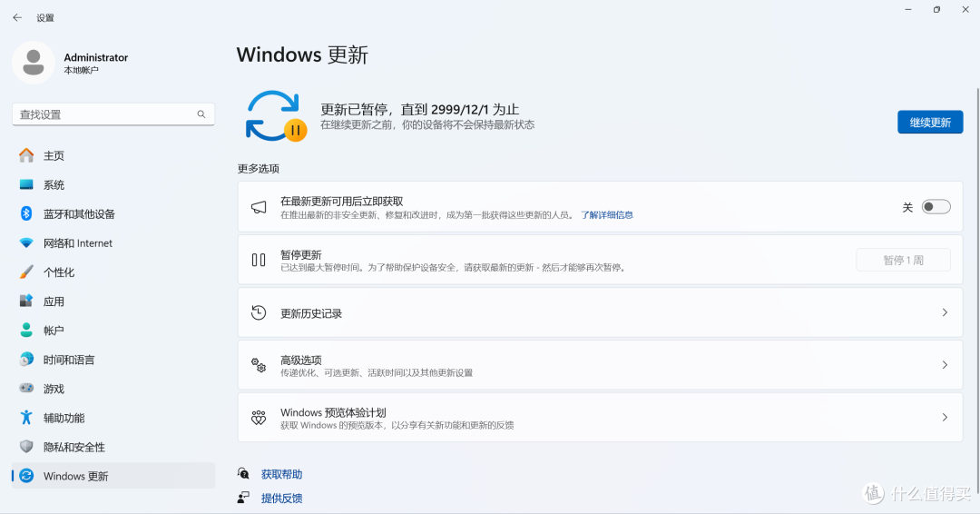This screenshot has width=980, height=514.
Task: Click the 游戏 gamepad icon in the sidebar
Action: pos(26,389)
